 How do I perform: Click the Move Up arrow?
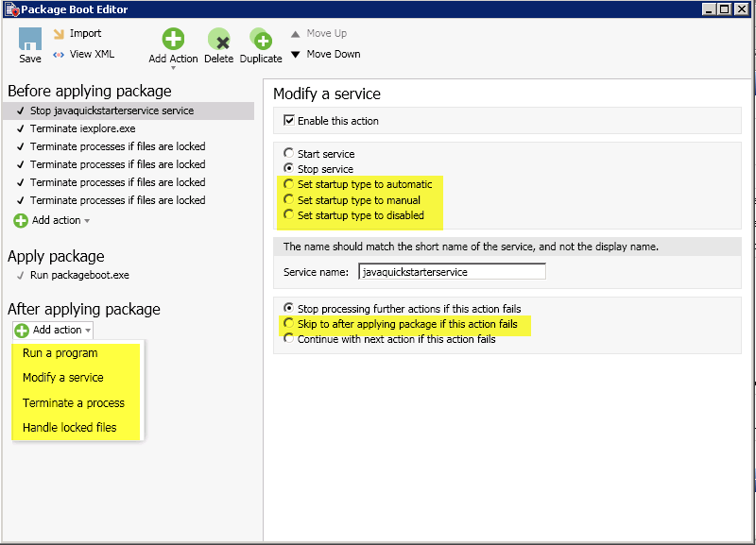point(296,34)
